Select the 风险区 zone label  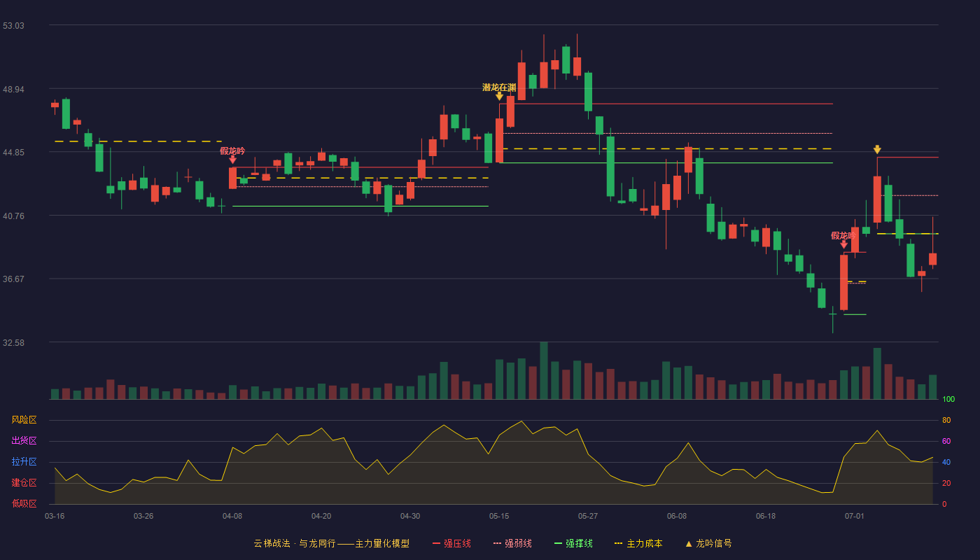pos(24,420)
